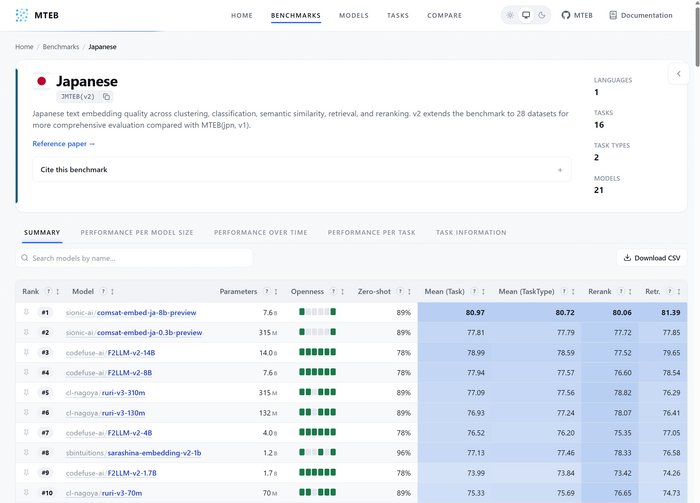The width and height of the screenshot is (700, 503).
Task: Pin the F2LLM-v2-14B row
Action: [x=26, y=353]
